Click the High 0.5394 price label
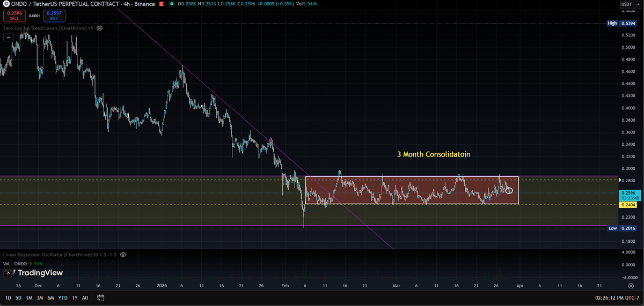The image size is (644, 306). click(x=621, y=23)
